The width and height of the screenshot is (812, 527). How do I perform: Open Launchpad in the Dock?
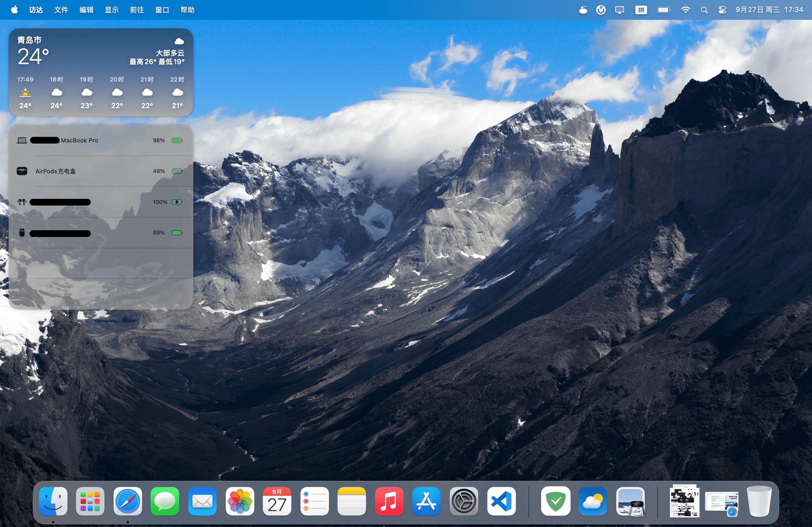point(90,501)
